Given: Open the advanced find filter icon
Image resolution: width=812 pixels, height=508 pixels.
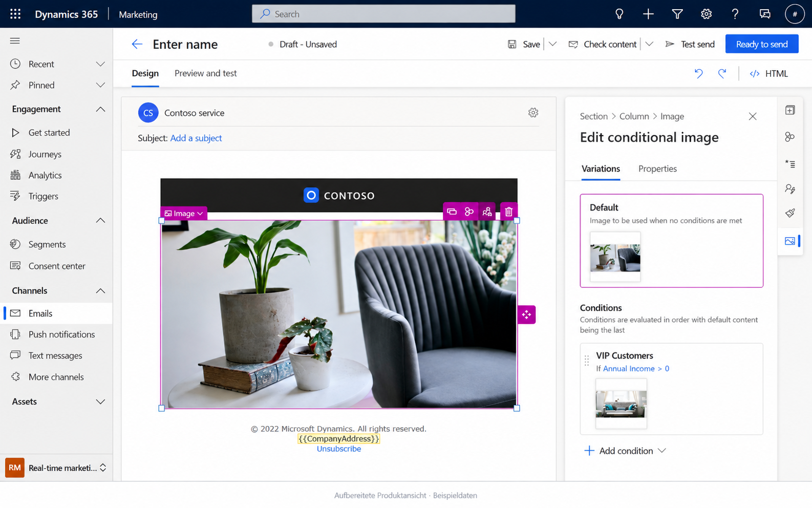Looking at the screenshot, I should [x=677, y=14].
